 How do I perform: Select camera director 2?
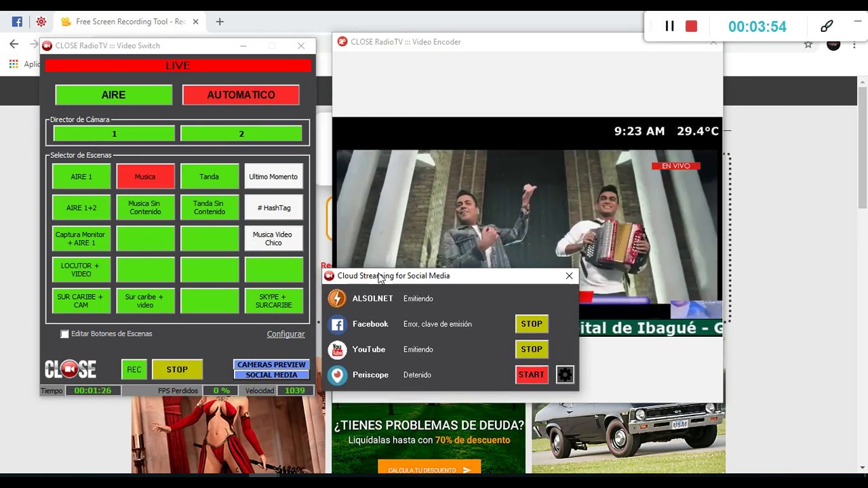(x=241, y=134)
